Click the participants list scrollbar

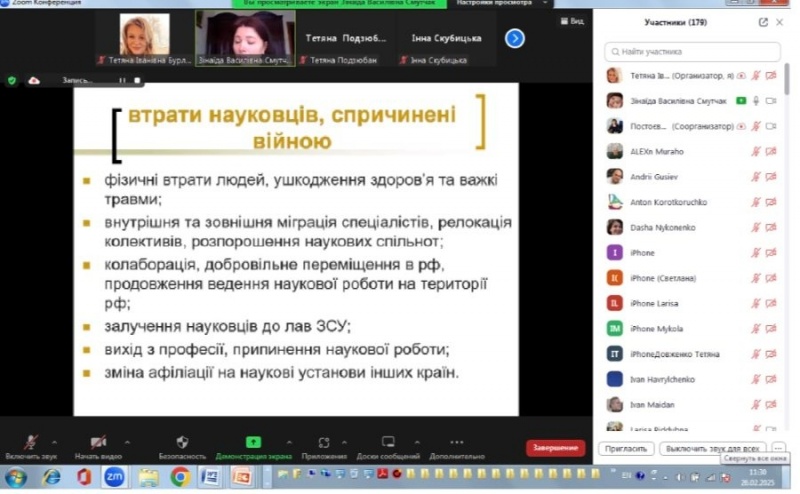[786, 79]
